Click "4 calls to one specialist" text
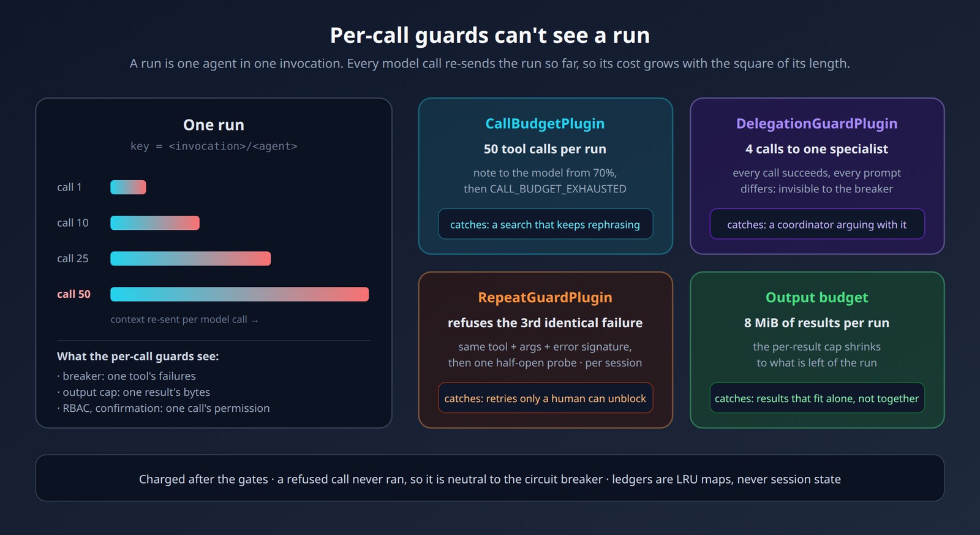980x535 pixels. point(817,149)
